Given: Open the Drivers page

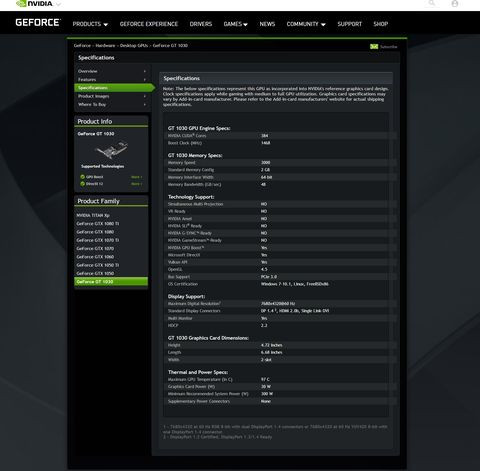Looking at the screenshot, I should point(201,24).
